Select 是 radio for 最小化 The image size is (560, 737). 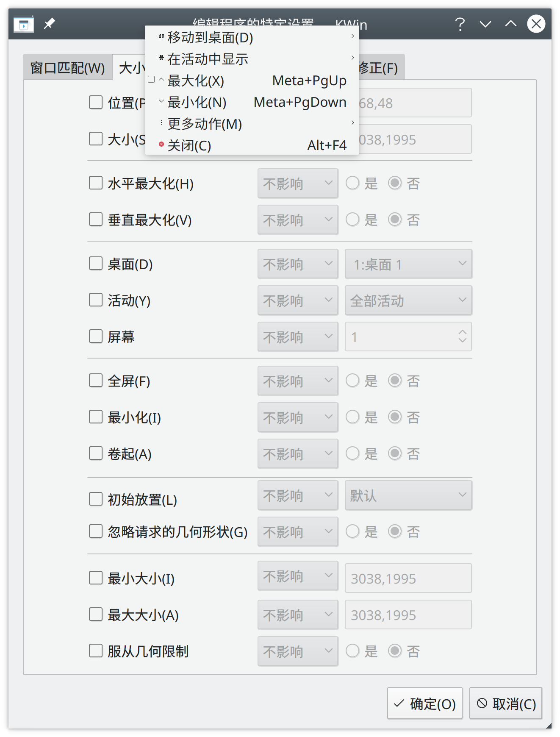[352, 417]
